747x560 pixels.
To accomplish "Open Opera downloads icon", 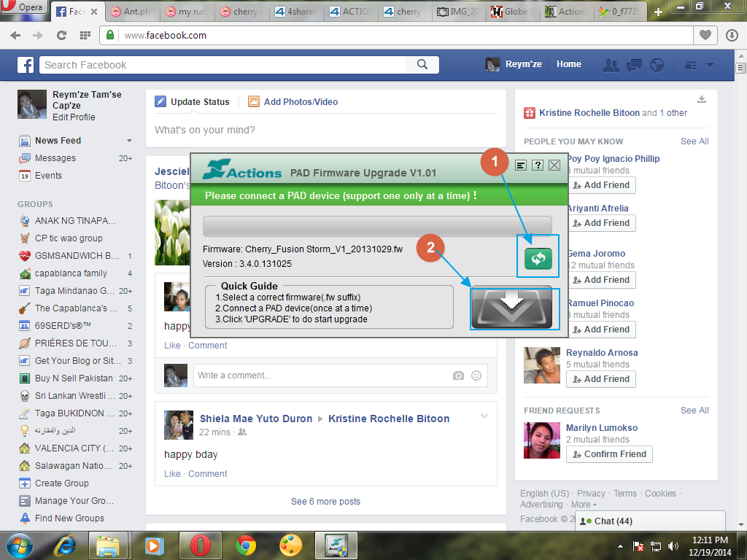I will tap(732, 35).
